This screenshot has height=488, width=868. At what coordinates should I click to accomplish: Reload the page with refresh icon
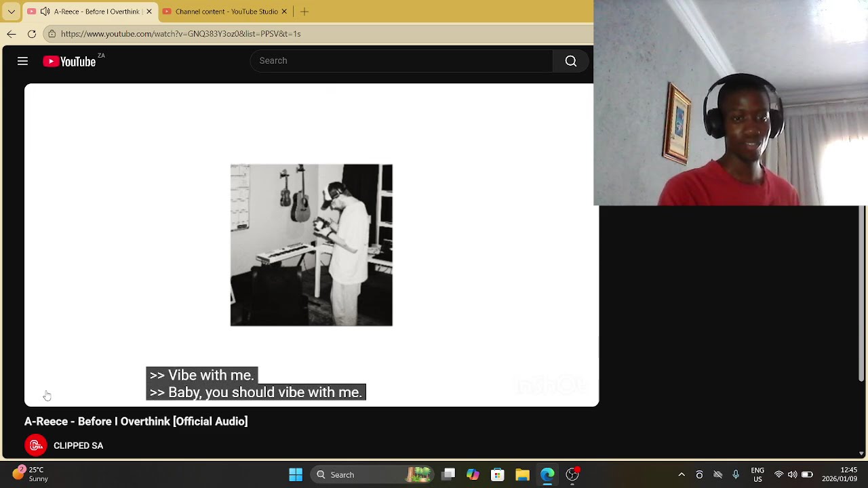[x=32, y=33]
